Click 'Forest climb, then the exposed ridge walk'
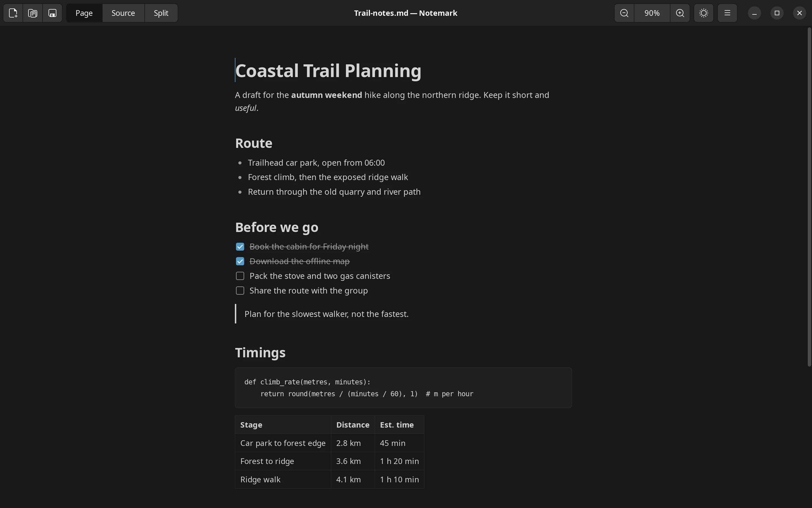This screenshot has height=508, width=812. [328, 178]
